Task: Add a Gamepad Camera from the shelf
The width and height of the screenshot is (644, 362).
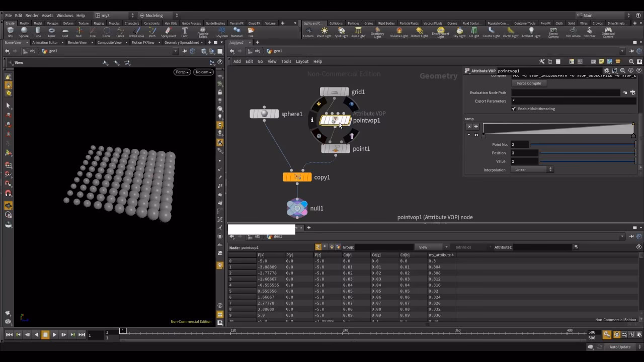Action: pyautogui.click(x=608, y=33)
